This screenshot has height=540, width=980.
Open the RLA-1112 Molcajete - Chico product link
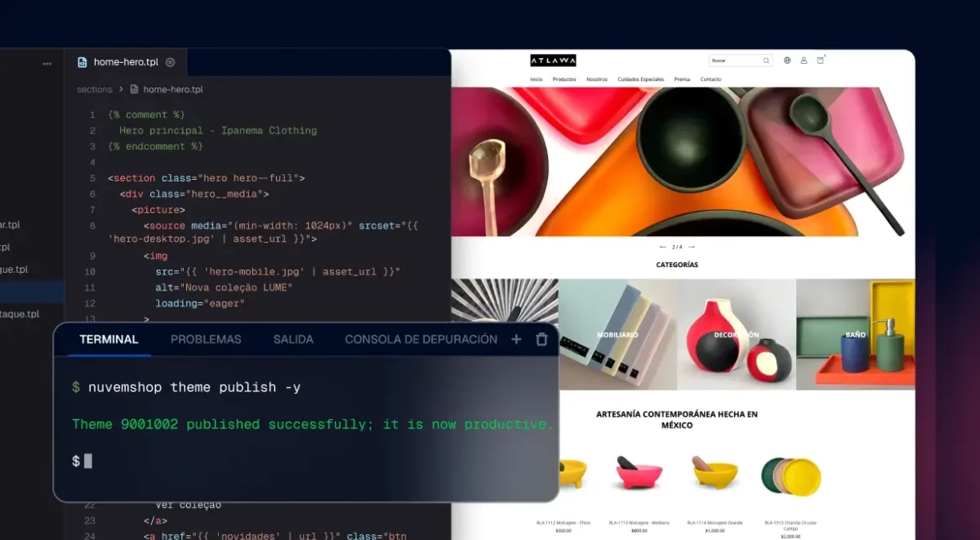tap(563, 523)
